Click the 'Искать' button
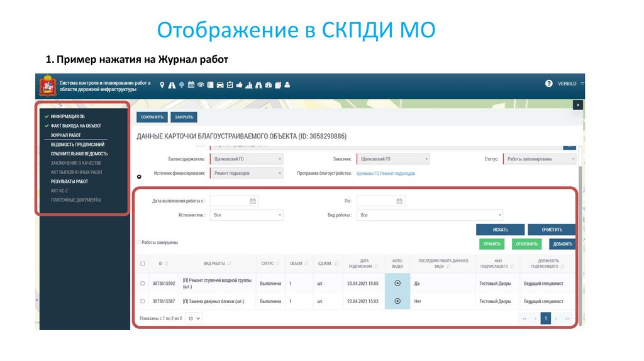The image size is (644, 361). tap(500, 230)
